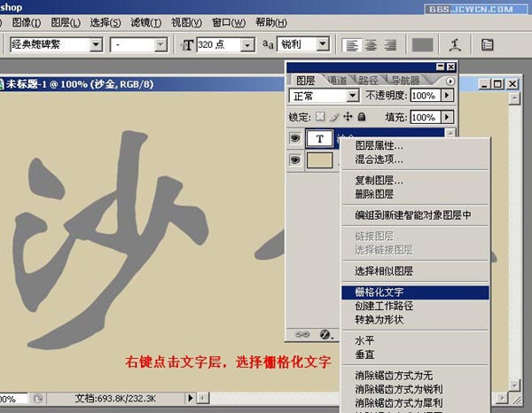Click the text color swatch in options bar
532x413 pixels.
423,44
